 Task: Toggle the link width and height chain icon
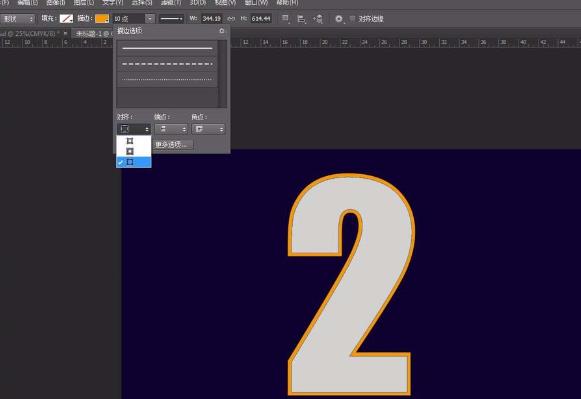232,19
